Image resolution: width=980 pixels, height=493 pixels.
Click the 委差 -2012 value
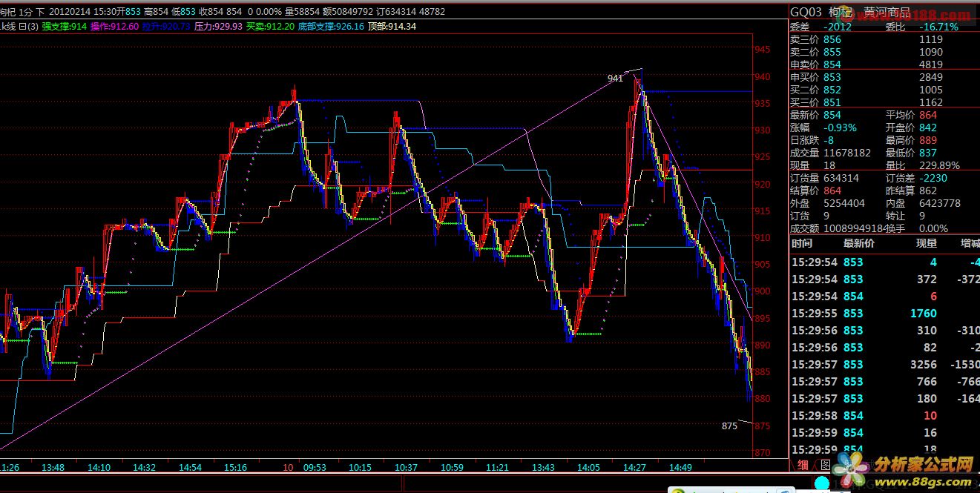pyautogui.click(x=838, y=27)
